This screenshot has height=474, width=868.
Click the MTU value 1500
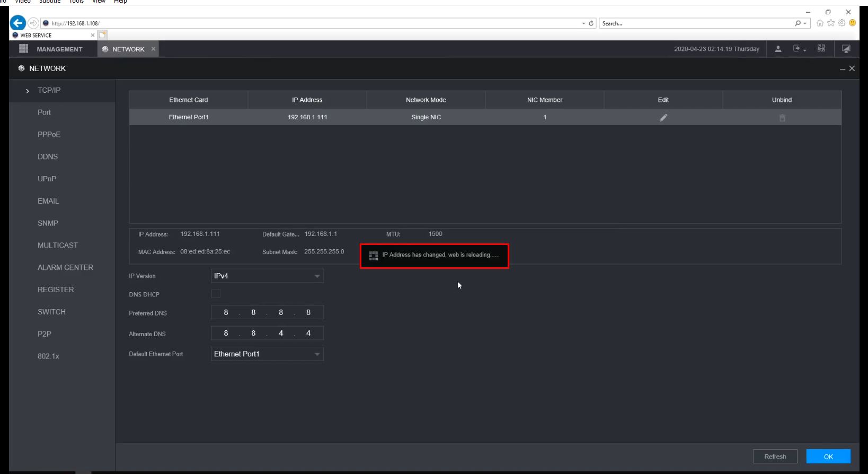tap(436, 234)
